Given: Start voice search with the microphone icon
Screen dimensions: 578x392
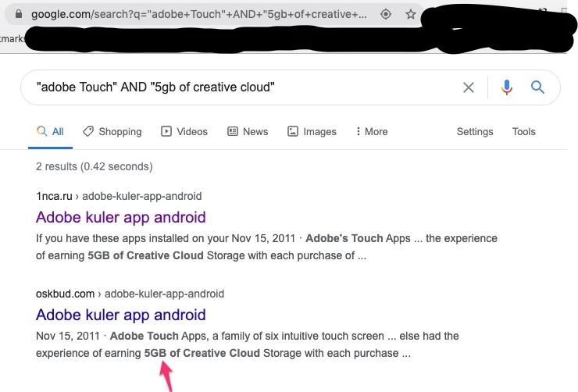Looking at the screenshot, I should coord(507,87).
